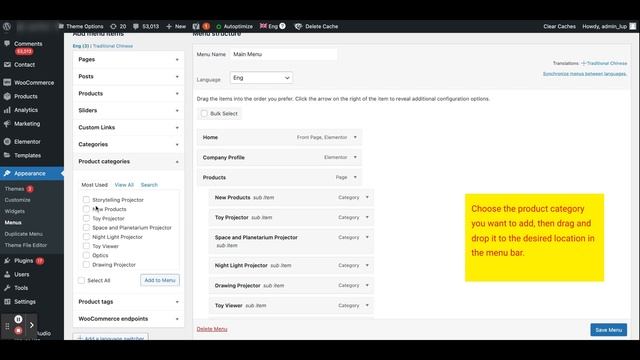Click the Menu Name input field
Screen dimensions: 640x360
(284, 54)
